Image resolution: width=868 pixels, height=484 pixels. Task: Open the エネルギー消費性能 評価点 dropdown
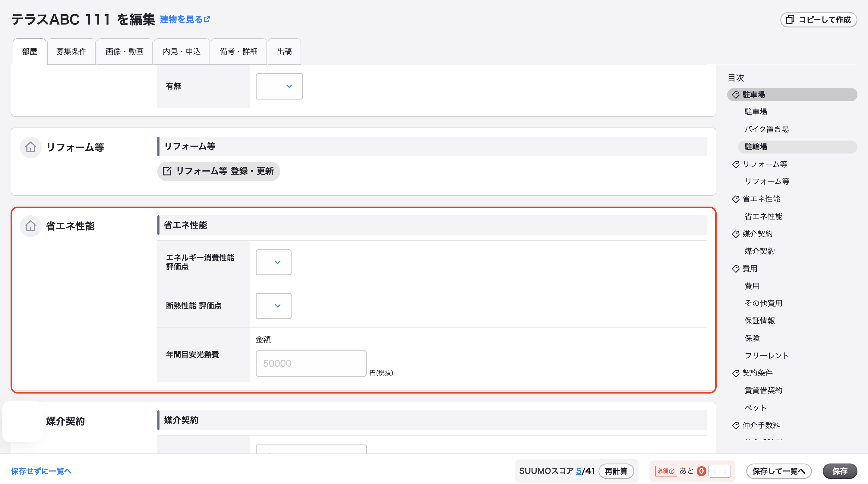273,262
